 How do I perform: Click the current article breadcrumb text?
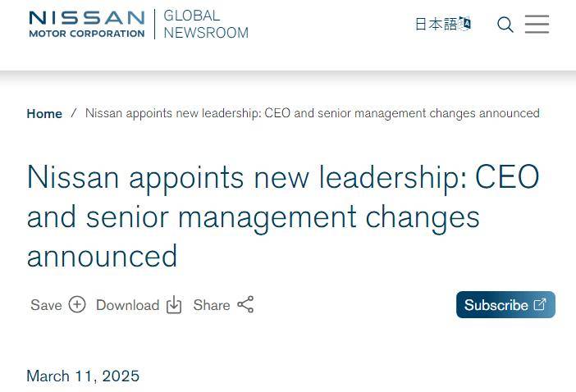pos(313,113)
